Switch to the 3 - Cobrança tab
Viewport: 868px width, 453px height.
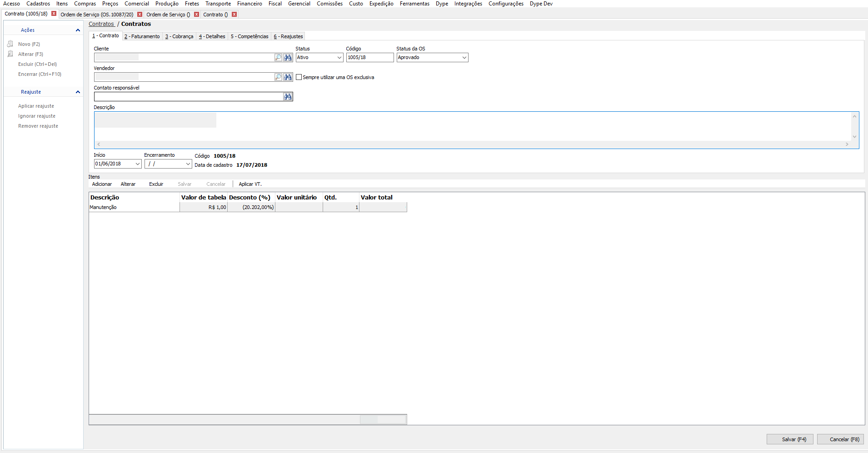[179, 36]
